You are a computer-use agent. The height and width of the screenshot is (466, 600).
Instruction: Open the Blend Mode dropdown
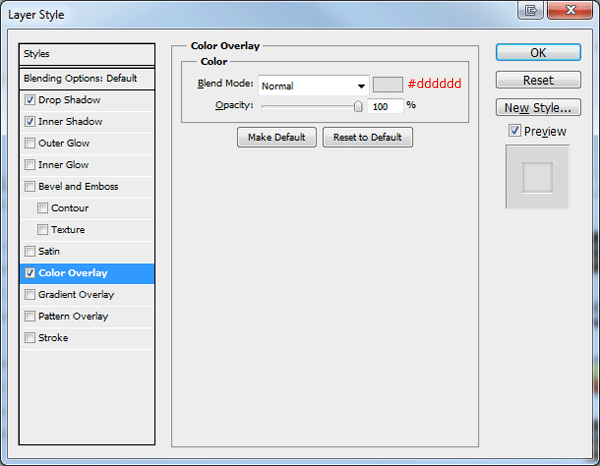pyautogui.click(x=313, y=86)
